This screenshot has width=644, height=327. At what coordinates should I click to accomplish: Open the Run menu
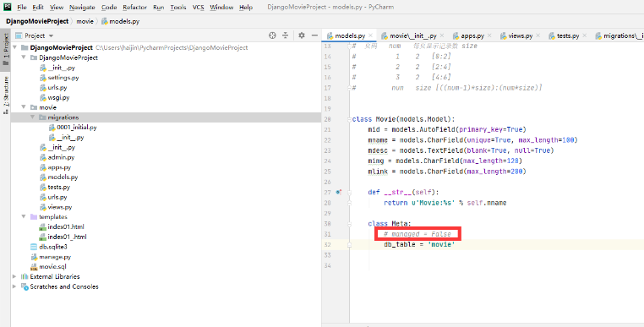tap(159, 8)
